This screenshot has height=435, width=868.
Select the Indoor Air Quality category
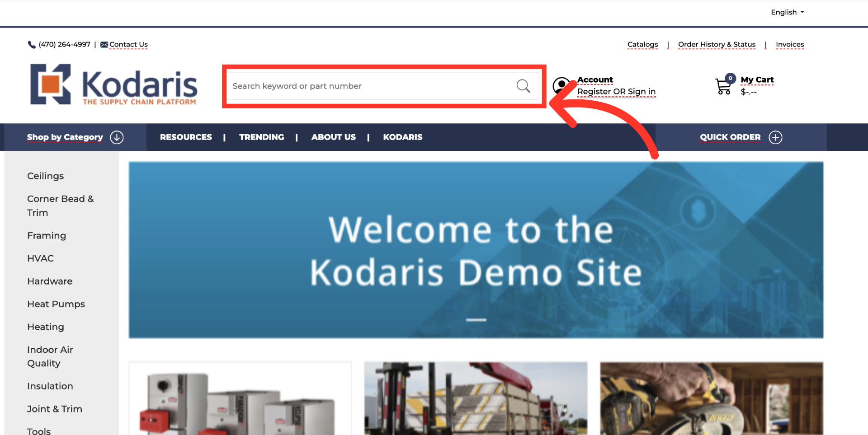[x=50, y=356]
